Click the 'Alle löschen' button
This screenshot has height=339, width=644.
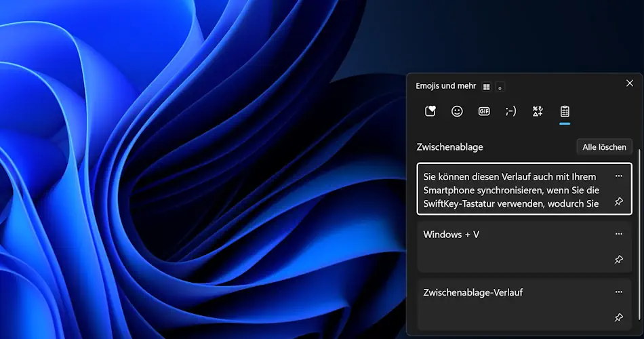pos(603,147)
